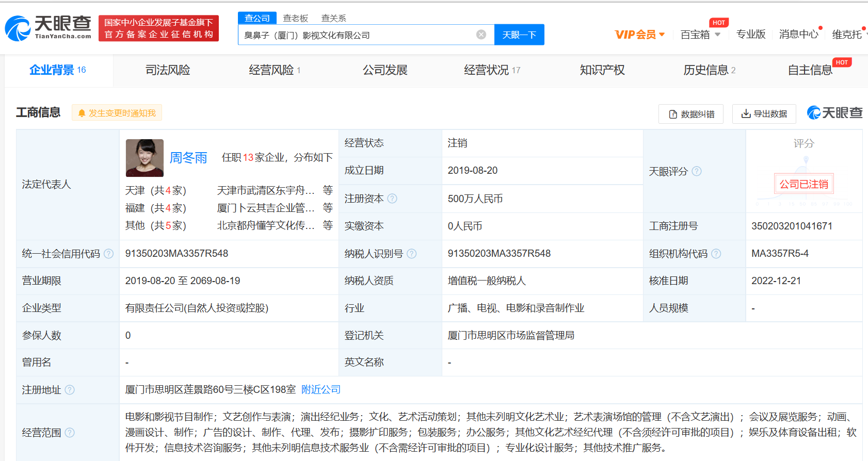Open the 附近公司 link
Image resolution: width=868 pixels, height=461 pixels.
(x=321, y=390)
